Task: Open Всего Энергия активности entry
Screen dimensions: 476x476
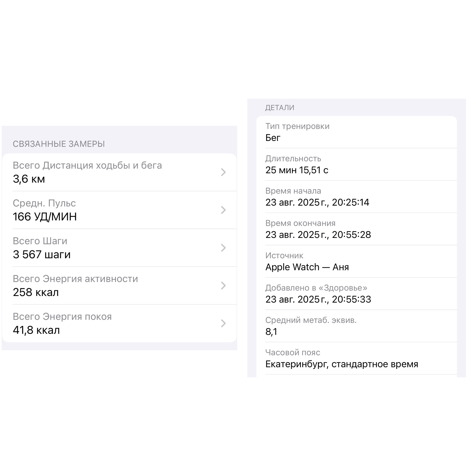Action: pyautogui.click(x=119, y=286)
